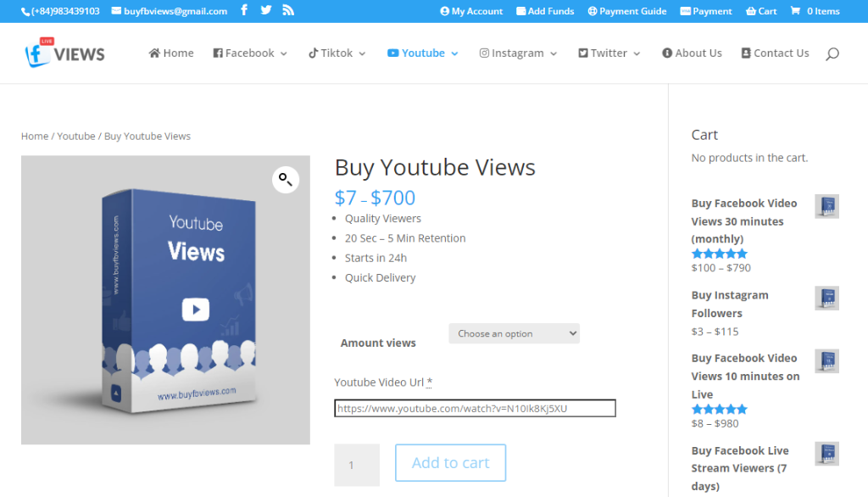This screenshot has width=868, height=497.
Task: Click the 0 Items cart indicator
Action: [x=815, y=11]
